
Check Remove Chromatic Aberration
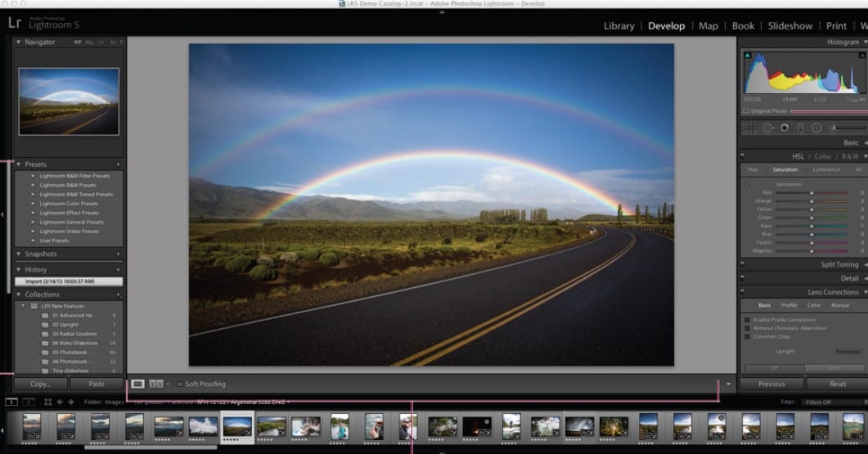tap(747, 328)
